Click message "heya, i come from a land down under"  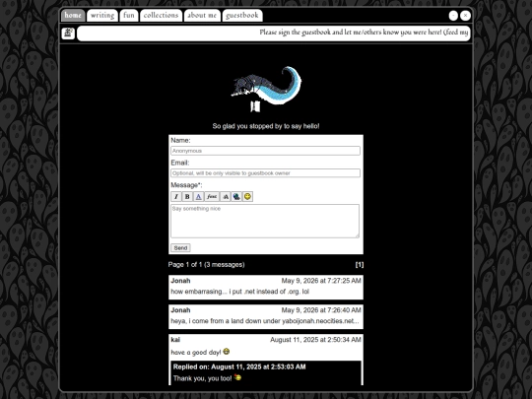(265, 321)
